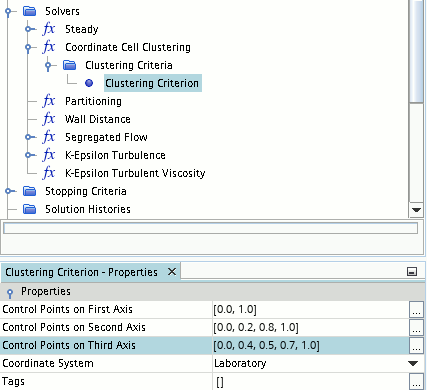This screenshot has width=427, height=390.
Task: Click the fx icon beside Partitioning
Action: tap(49, 101)
